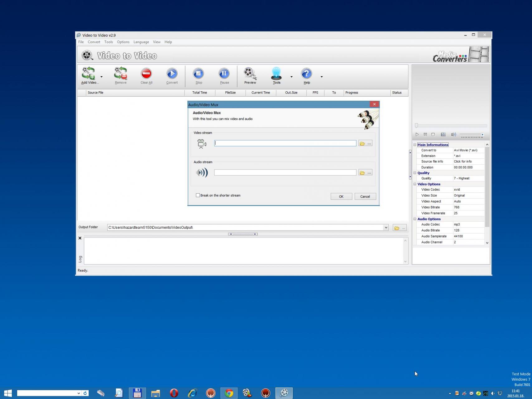Open the Tools globe icon
The height and width of the screenshot is (399, 532).
pyautogui.click(x=276, y=74)
